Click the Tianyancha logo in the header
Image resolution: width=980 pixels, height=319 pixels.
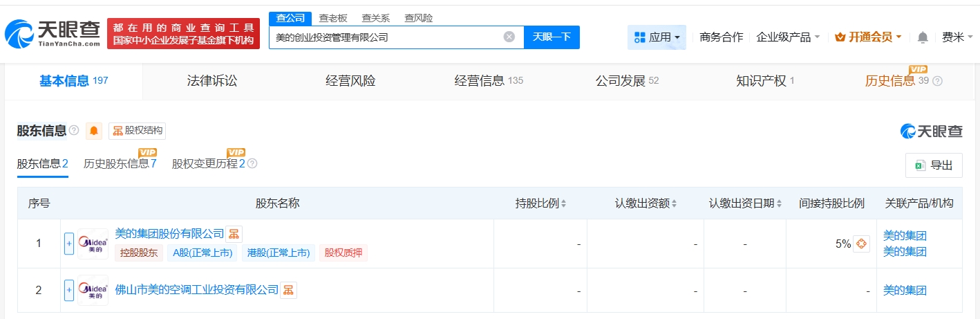point(52,33)
